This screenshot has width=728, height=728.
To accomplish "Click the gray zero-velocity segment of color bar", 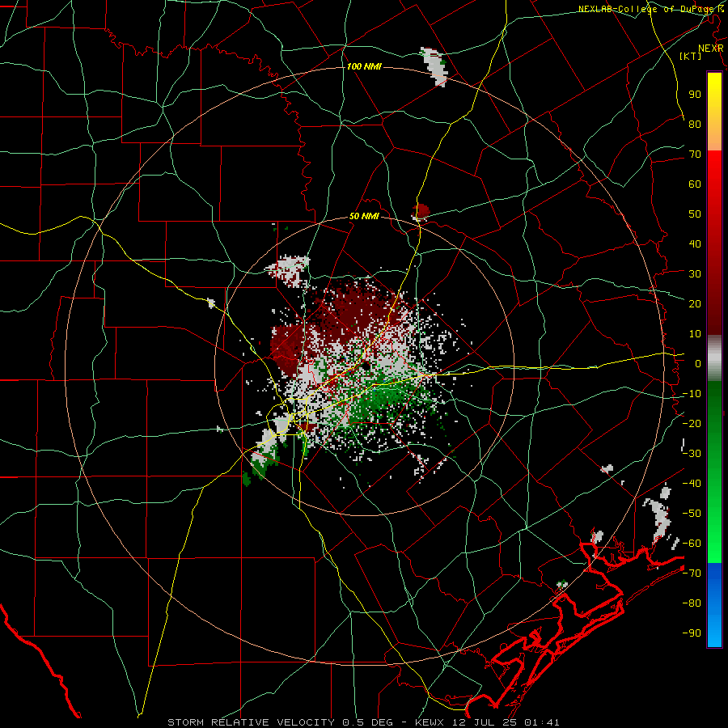I will click(714, 358).
